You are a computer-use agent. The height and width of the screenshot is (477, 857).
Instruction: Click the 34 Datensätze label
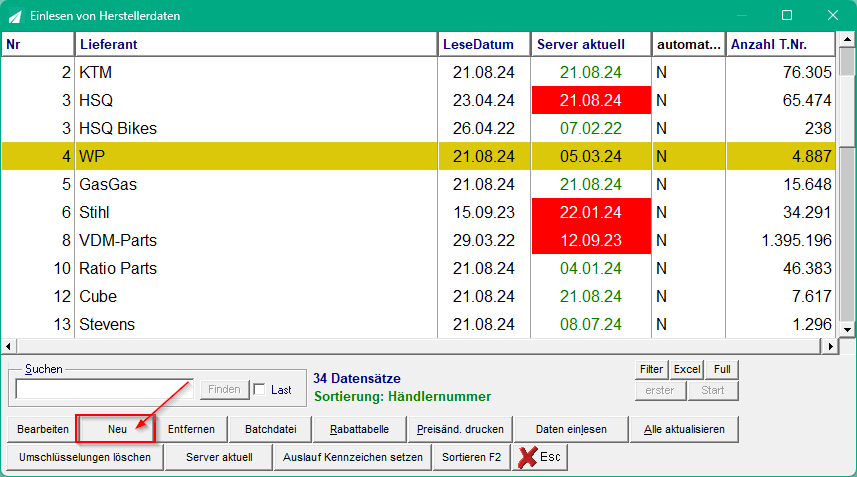pyautogui.click(x=357, y=378)
